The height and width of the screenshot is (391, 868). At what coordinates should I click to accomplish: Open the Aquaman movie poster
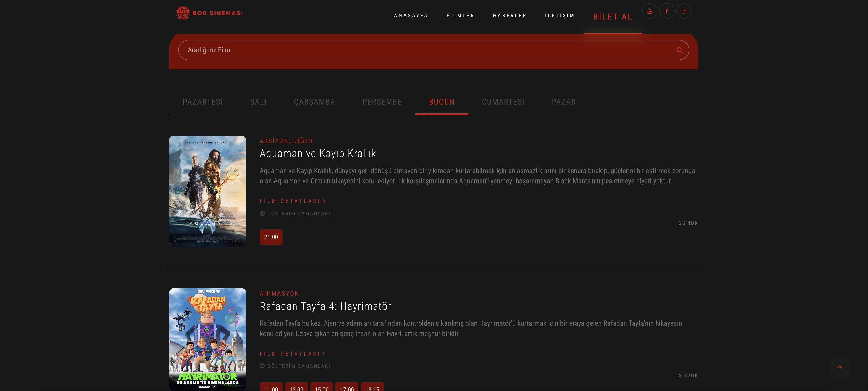pyautogui.click(x=208, y=191)
